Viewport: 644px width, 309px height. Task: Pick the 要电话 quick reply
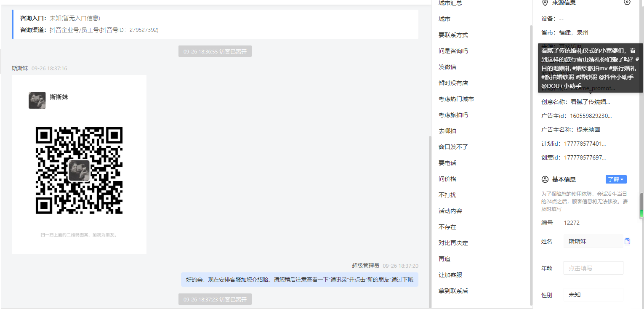pos(447,163)
